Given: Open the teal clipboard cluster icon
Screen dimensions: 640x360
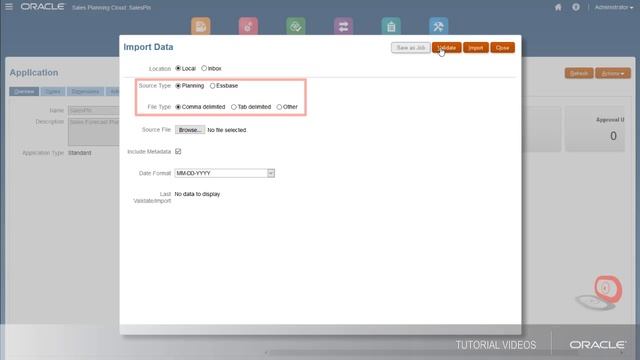Looking at the screenshot, I should tap(391, 26).
